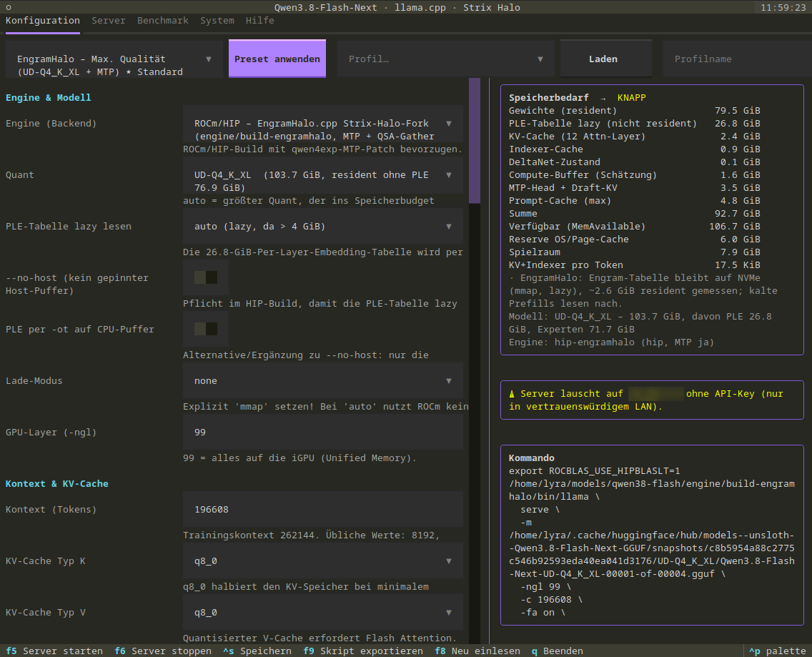
Task: Toggle the --no-host switch
Action: click(x=206, y=277)
